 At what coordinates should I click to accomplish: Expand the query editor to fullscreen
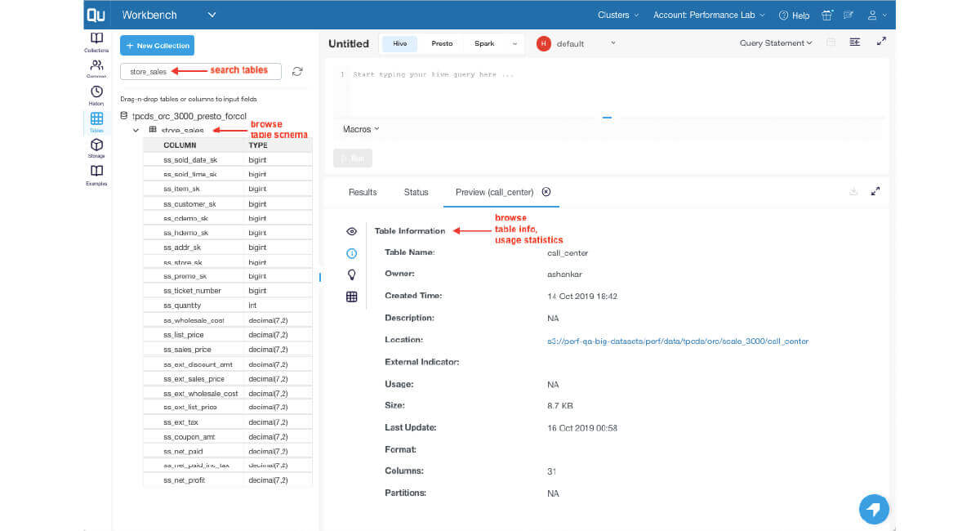point(881,42)
